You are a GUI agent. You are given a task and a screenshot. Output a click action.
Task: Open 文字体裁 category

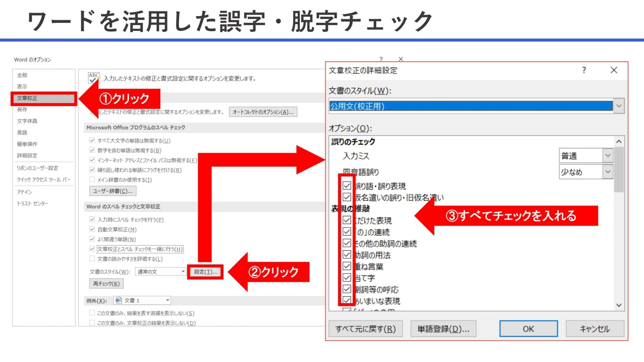pos(27,121)
